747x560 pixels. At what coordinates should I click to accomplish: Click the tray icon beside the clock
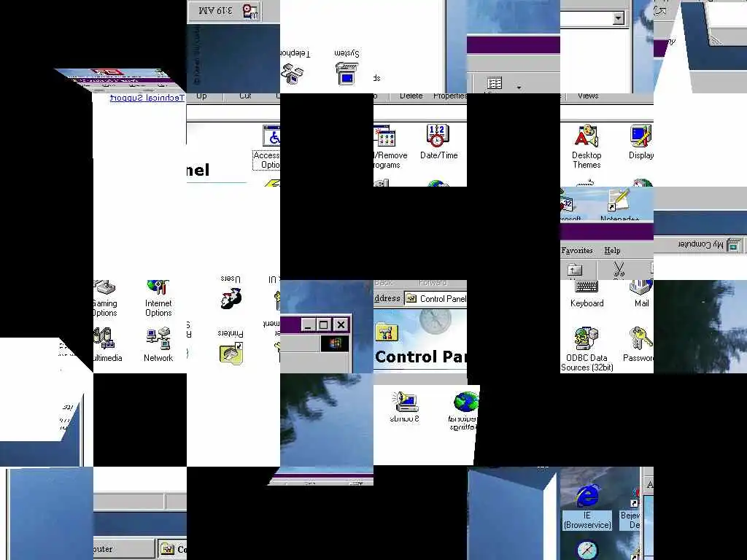250,11
